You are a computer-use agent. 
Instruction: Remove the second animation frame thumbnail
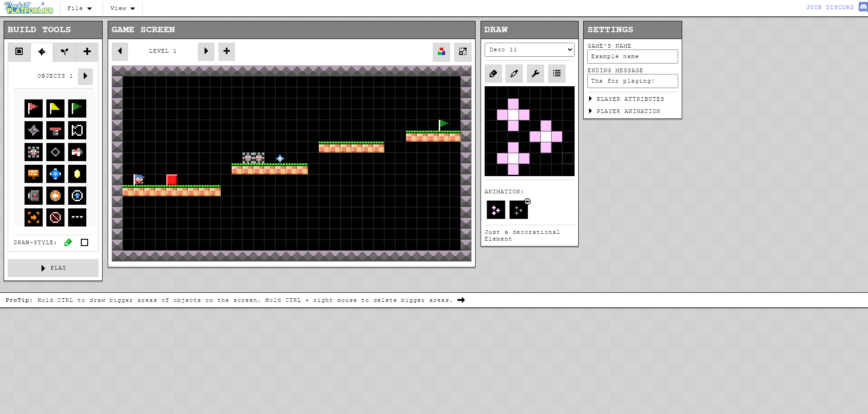[x=527, y=201]
